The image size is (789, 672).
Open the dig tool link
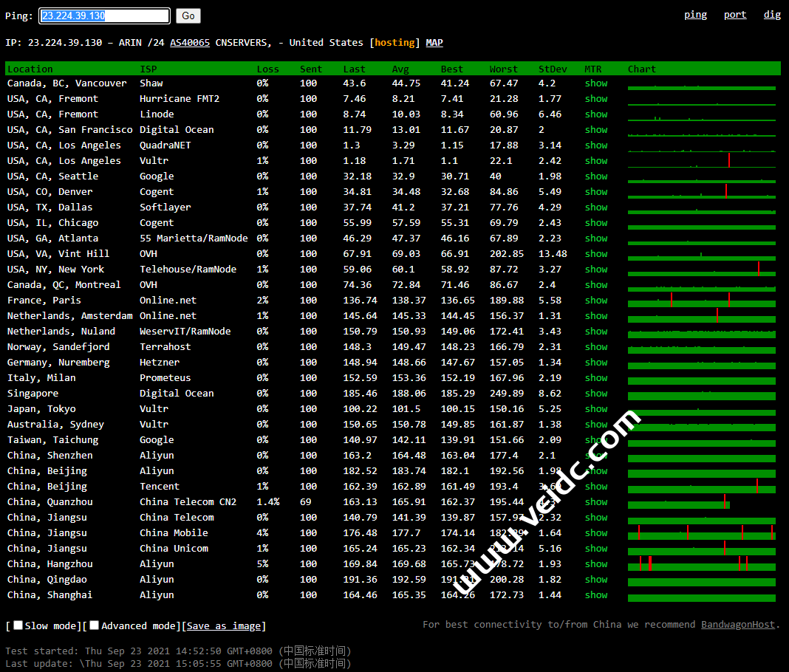772,15
